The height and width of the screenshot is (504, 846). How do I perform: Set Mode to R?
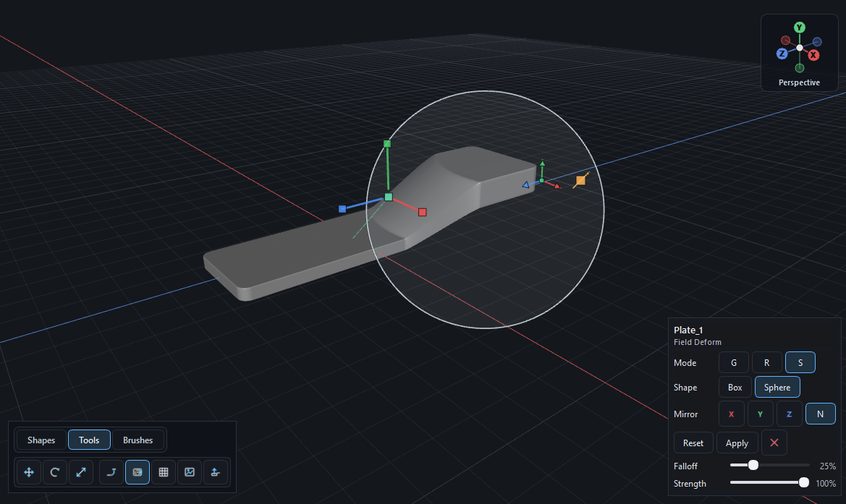click(766, 363)
